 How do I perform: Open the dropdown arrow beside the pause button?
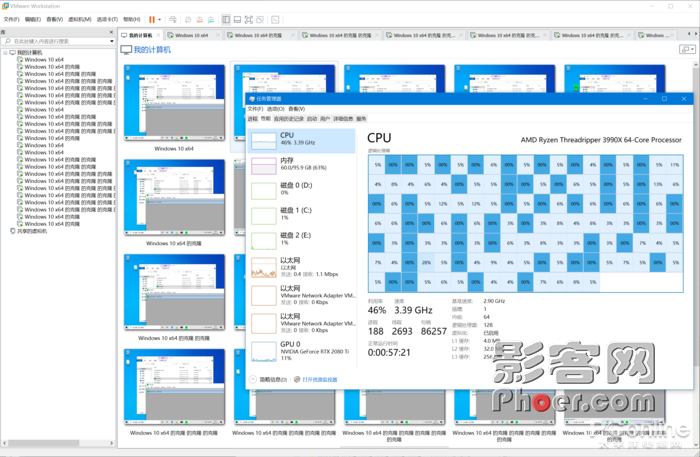(159, 20)
